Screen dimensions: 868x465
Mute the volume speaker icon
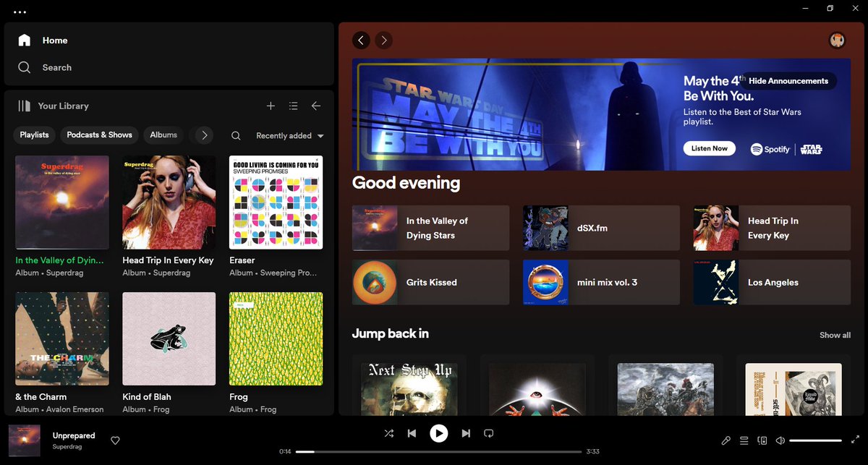780,440
